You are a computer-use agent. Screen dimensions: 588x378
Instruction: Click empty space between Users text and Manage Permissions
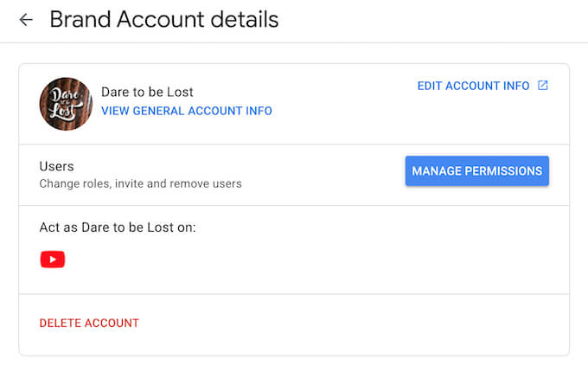(x=320, y=173)
